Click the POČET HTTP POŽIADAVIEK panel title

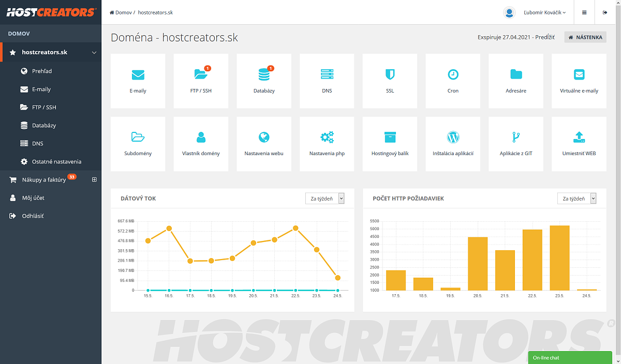coord(408,199)
